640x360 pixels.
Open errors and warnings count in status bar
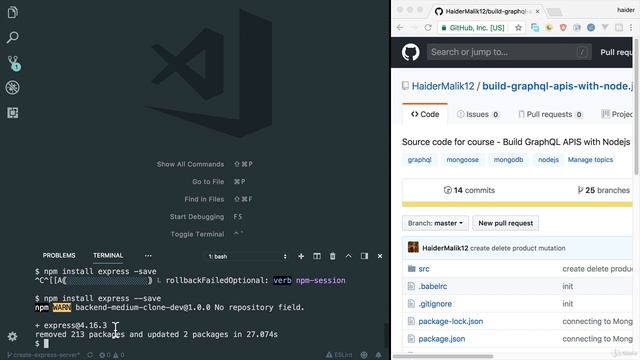point(112,355)
